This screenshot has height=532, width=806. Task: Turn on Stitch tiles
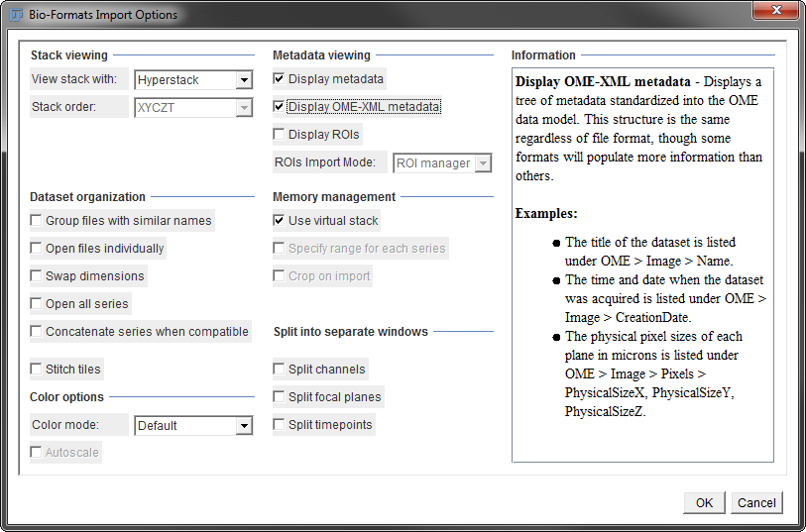[x=37, y=370]
